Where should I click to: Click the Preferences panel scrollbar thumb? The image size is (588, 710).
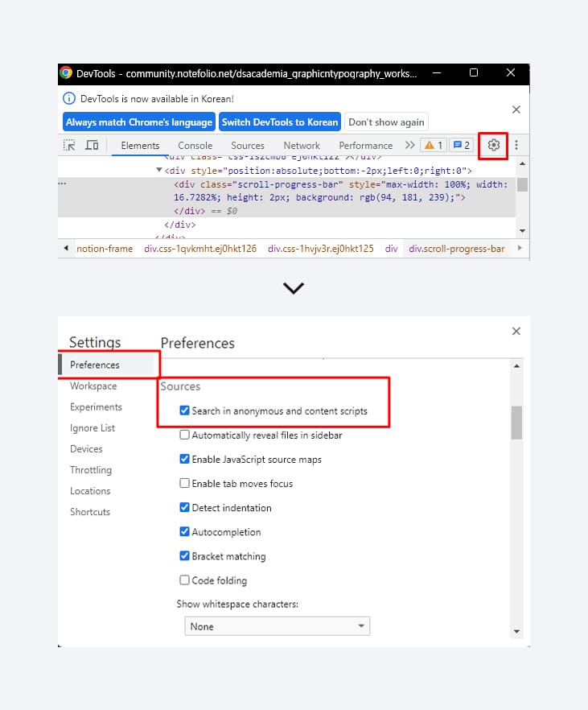pyautogui.click(x=516, y=423)
